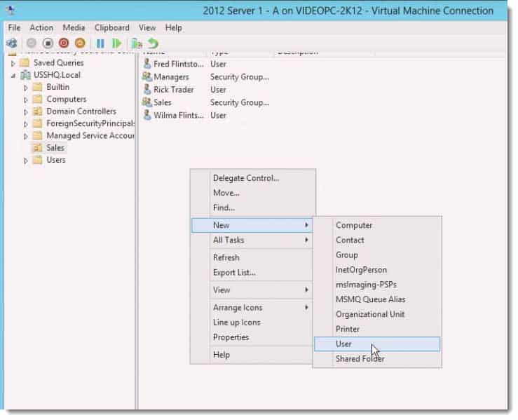Expand the Computers container
Viewport: 518px width, 420px height.
[x=26, y=100]
